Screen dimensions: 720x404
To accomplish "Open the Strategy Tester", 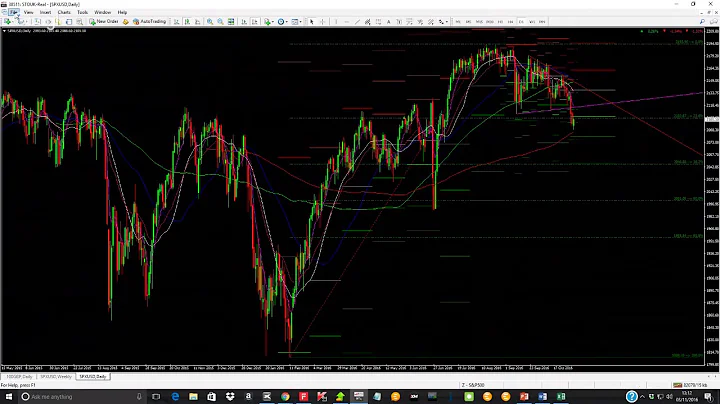I will click(79, 22).
